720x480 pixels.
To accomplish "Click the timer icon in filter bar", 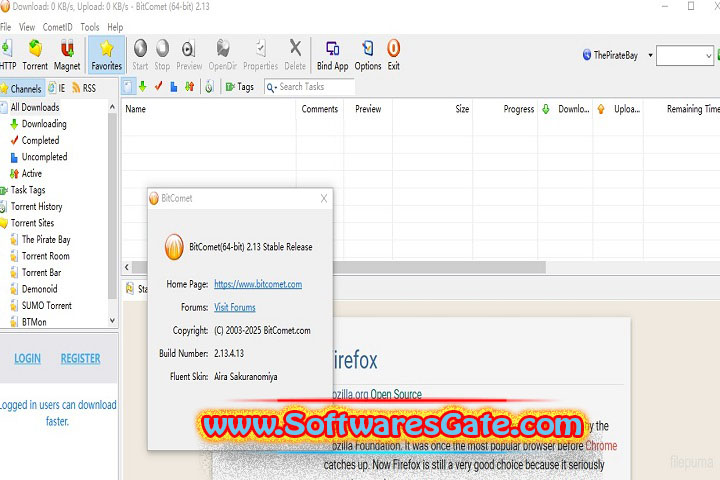I will point(209,86).
